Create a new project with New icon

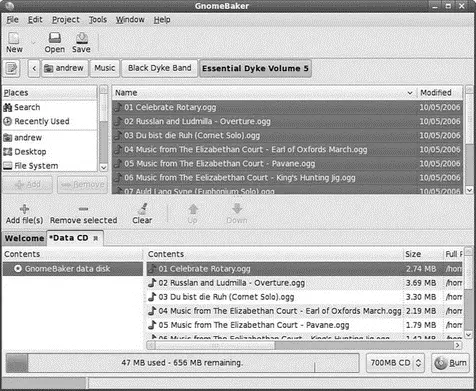pyautogui.click(x=14, y=43)
